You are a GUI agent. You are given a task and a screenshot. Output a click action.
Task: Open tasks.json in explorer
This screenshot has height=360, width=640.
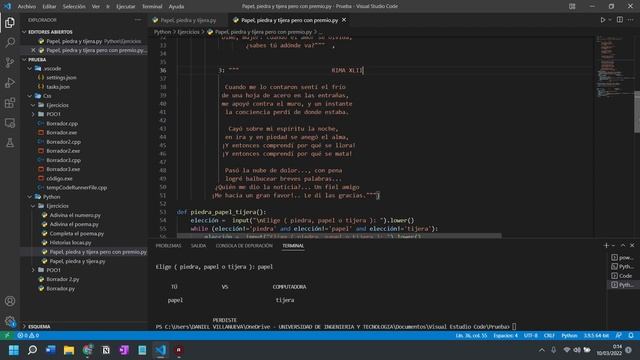click(x=58, y=87)
